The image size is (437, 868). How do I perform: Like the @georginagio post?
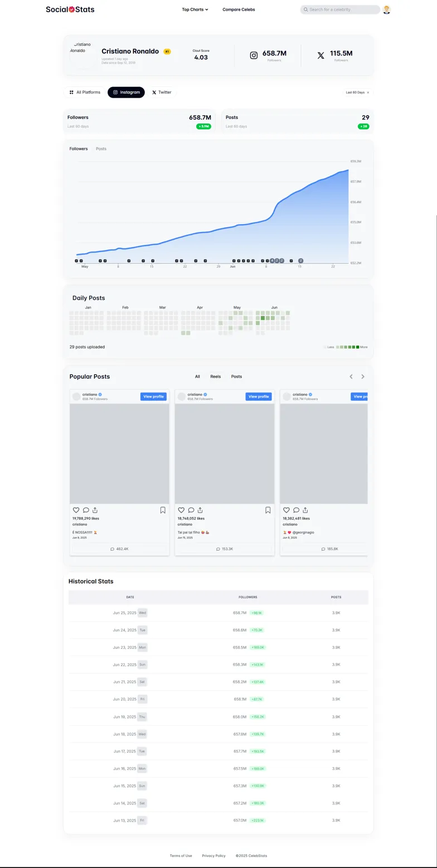pos(287,510)
